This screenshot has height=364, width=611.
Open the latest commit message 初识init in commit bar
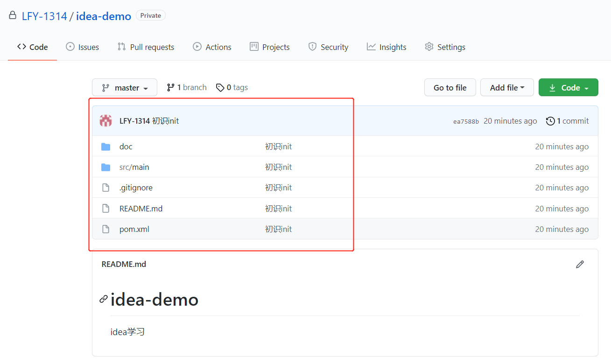tap(166, 121)
